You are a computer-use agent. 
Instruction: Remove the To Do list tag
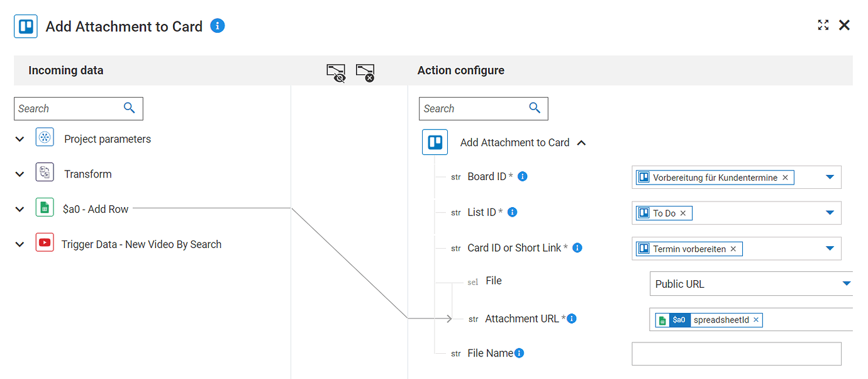683,213
